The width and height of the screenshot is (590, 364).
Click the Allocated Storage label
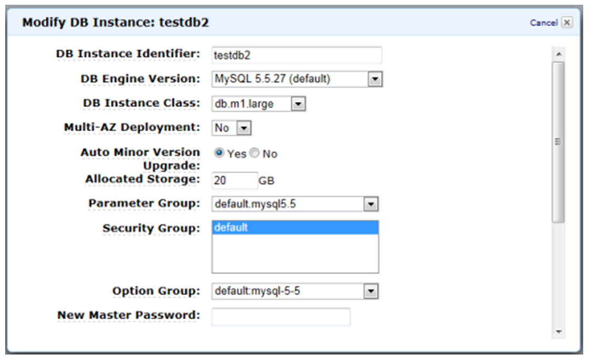142,179
